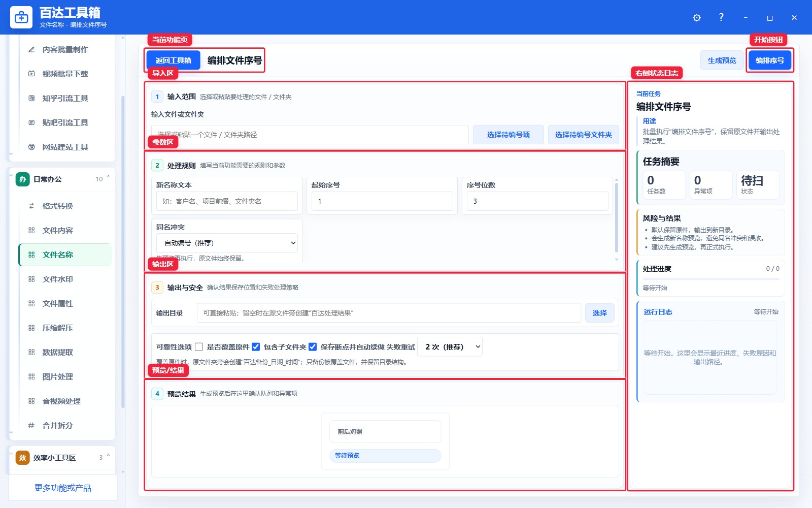
Task: Click the video icon beside 视频批量下载
Action: 31,74
